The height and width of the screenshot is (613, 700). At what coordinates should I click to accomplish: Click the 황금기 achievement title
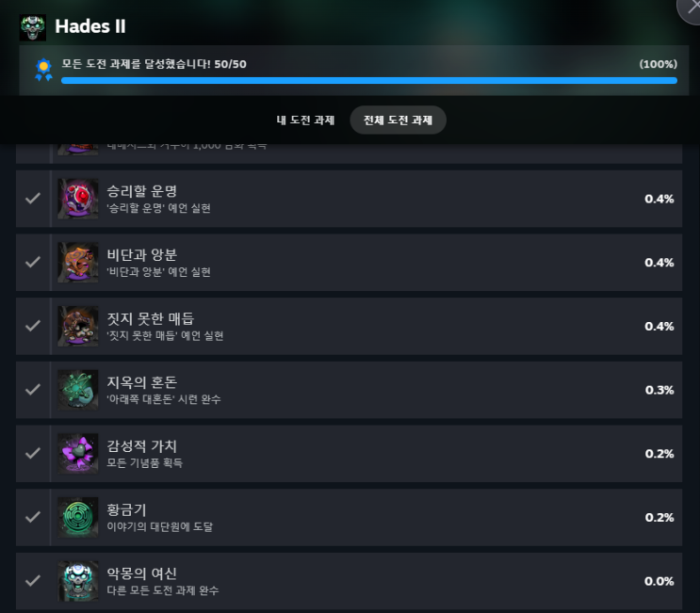click(x=126, y=509)
